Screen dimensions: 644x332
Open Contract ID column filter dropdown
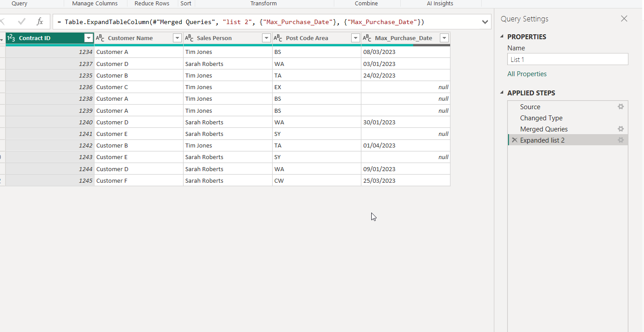88,38
